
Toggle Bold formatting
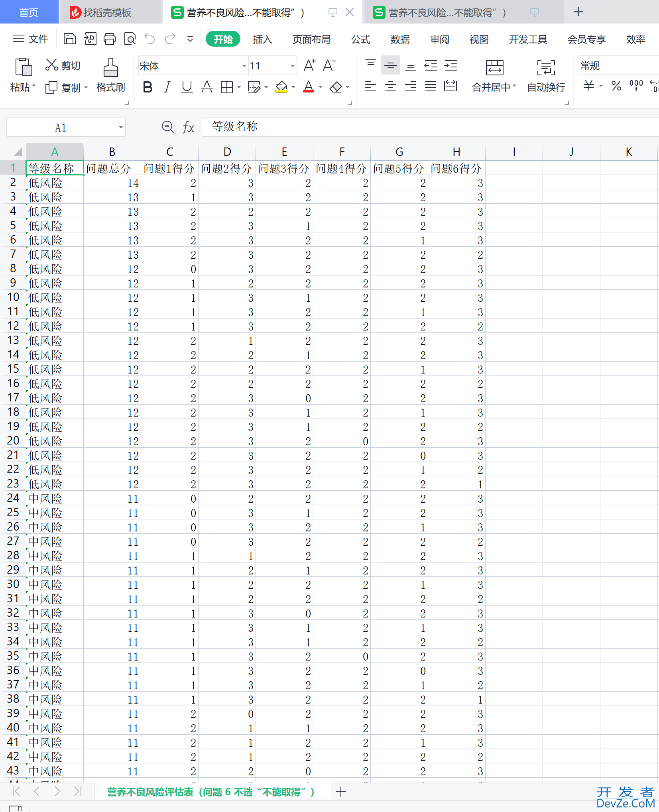148,87
